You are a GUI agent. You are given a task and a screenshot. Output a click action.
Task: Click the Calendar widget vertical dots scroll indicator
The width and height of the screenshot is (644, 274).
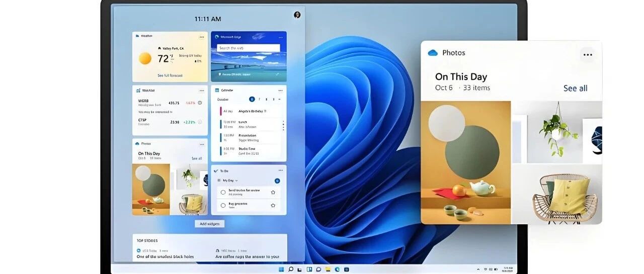[x=283, y=126]
